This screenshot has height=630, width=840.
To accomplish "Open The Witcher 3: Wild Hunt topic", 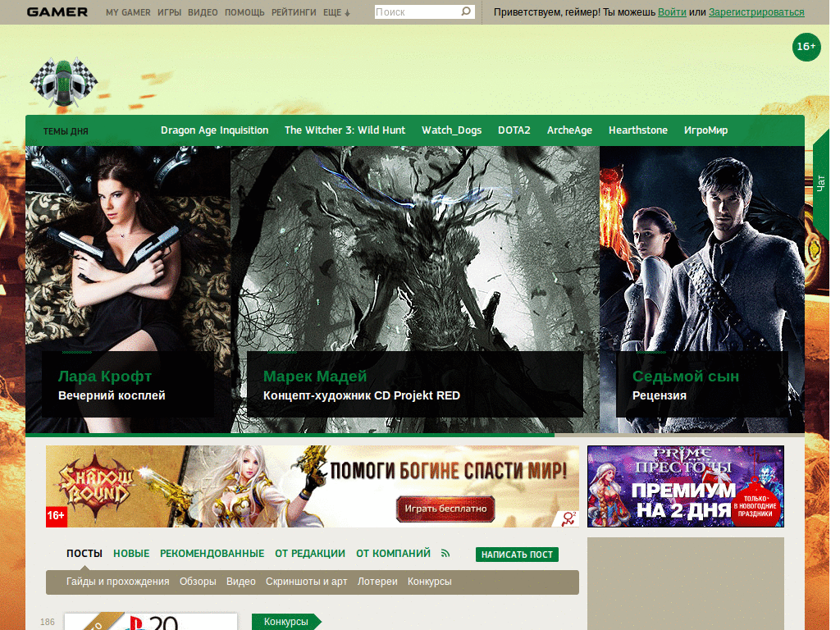I will 345,130.
